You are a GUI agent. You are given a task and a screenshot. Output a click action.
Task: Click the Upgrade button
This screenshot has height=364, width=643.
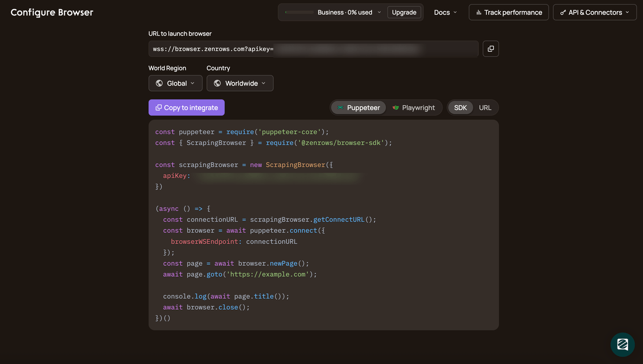pos(404,13)
